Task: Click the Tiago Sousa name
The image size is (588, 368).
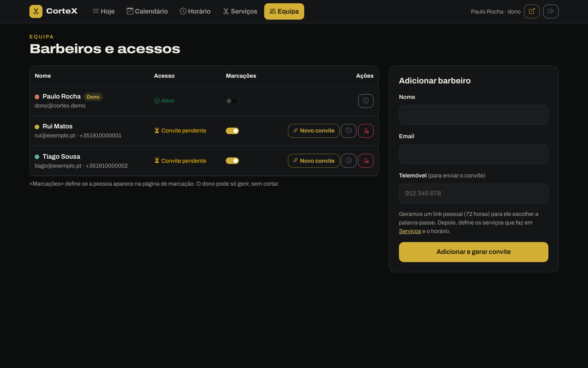Action: [x=61, y=156]
